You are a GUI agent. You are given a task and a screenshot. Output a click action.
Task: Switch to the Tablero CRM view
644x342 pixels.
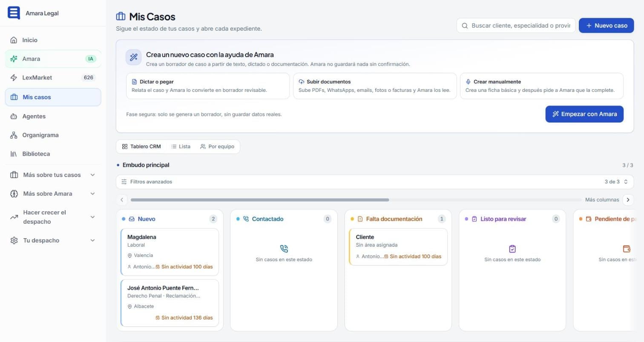click(141, 146)
